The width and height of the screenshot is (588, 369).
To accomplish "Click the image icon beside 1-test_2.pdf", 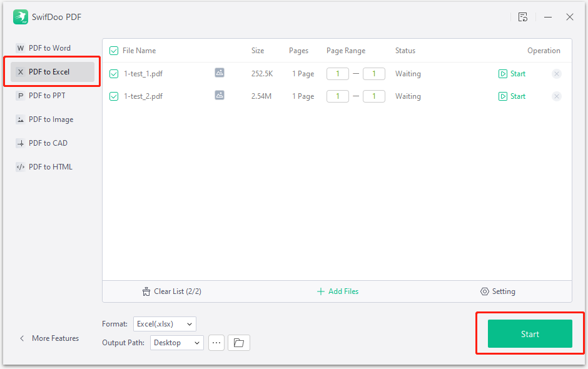I will click(x=220, y=95).
